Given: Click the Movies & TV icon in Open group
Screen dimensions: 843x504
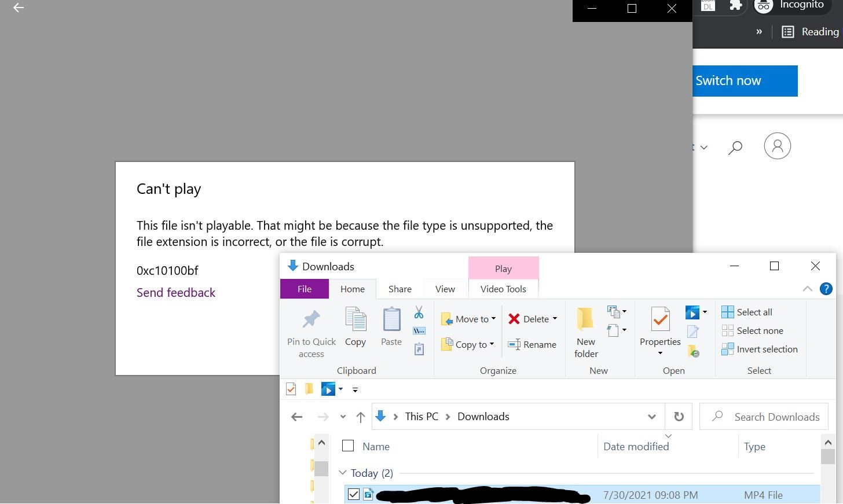Looking at the screenshot, I should pos(693,312).
